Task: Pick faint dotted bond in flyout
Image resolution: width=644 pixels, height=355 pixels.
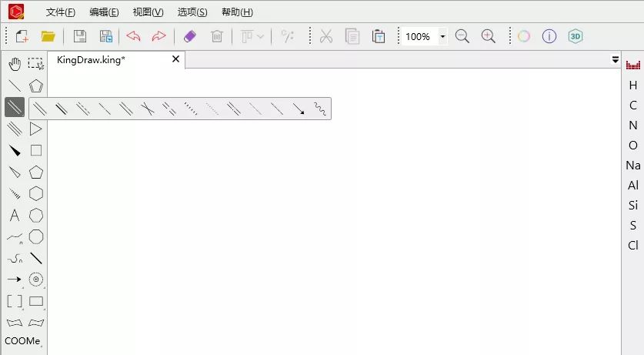Action: (212, 109)
